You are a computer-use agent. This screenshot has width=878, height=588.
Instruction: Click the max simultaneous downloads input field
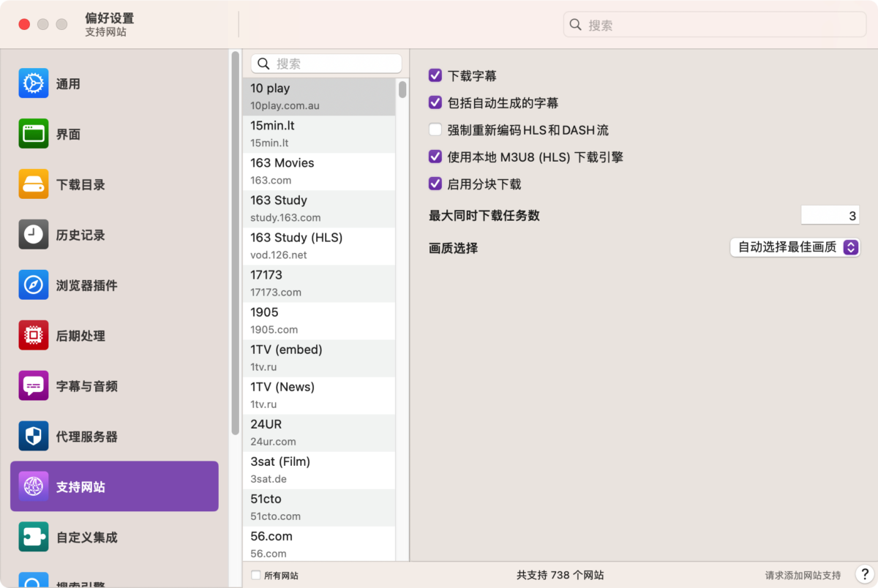pos(830,214)
